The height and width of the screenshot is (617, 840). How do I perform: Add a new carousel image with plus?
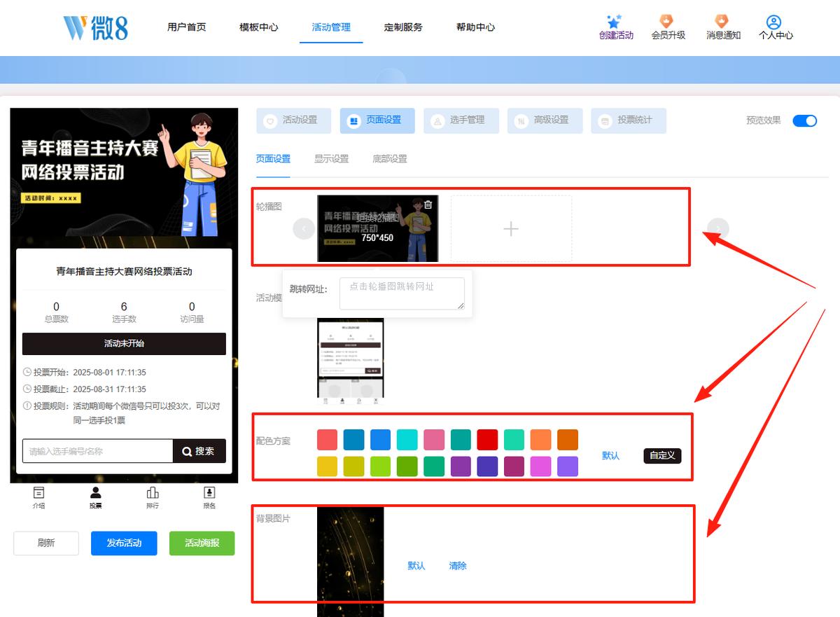pos(511,228)
